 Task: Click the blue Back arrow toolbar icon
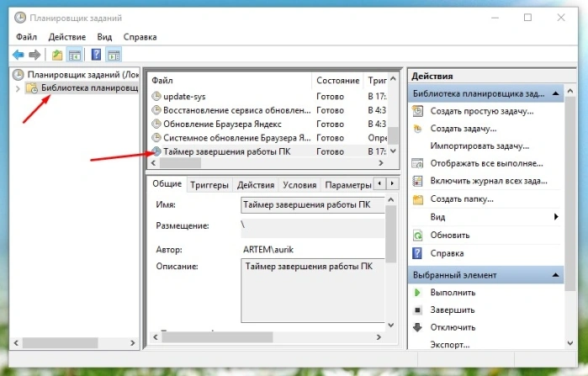point(19,55)
